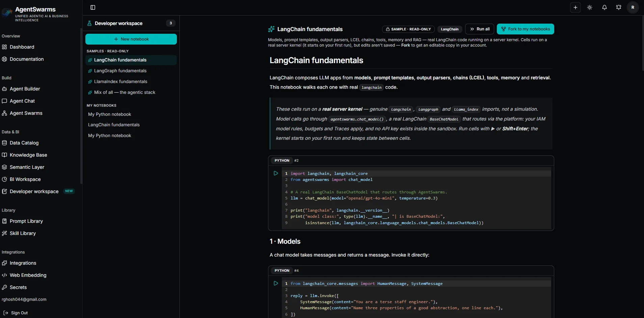644x318 pixels.
Task: Click the AgentSwarms logo icon
Action: (7, 13)
